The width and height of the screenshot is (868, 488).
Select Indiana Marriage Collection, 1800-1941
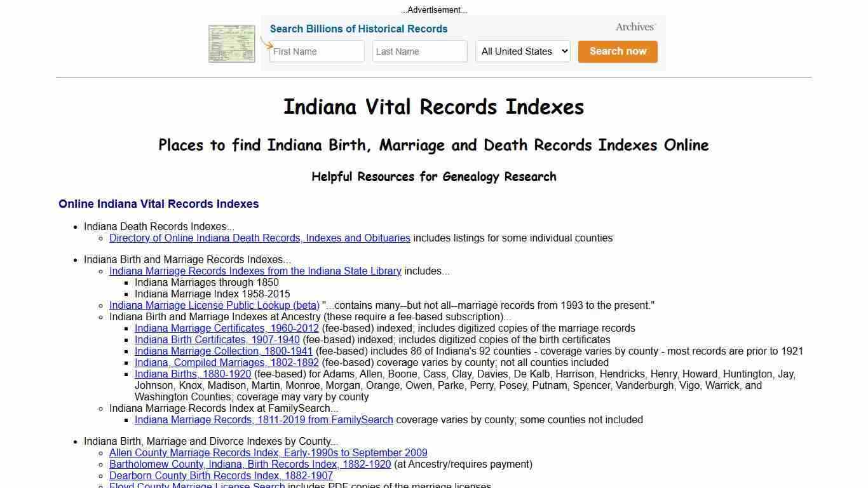pyautogui.click(x=223, y=351)
